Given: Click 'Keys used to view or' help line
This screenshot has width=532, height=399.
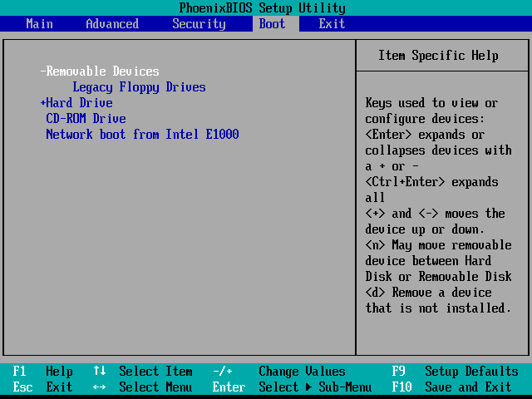Looking at the screenshot, I should 431,103.
